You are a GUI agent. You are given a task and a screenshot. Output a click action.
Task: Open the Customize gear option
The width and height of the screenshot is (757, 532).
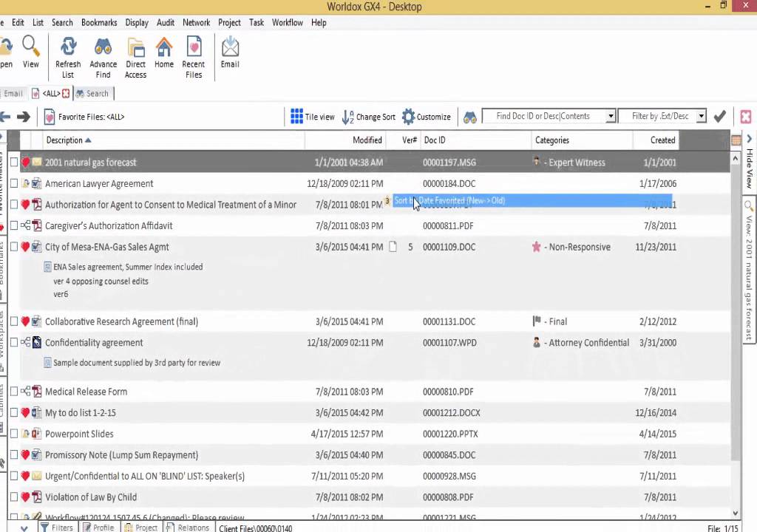pos(426,117)
